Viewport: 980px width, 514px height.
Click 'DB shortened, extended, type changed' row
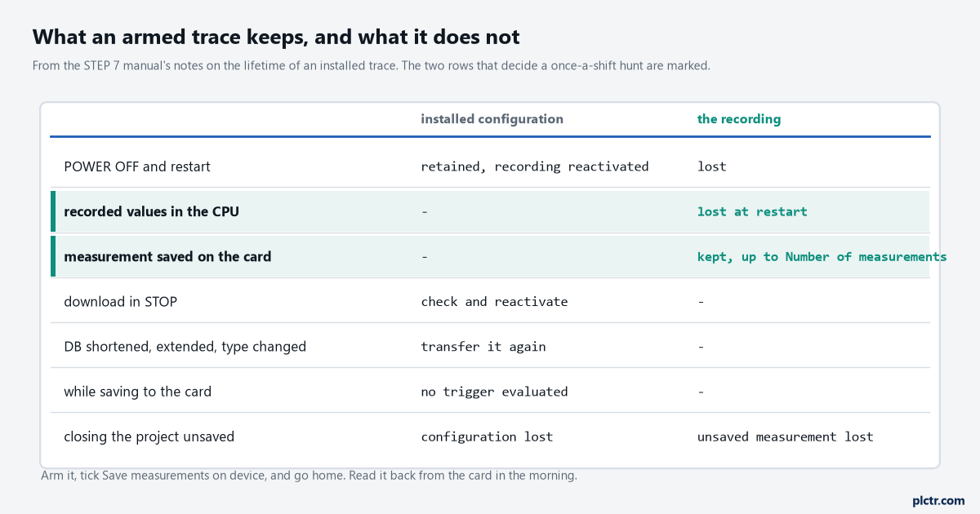point(490,346)
